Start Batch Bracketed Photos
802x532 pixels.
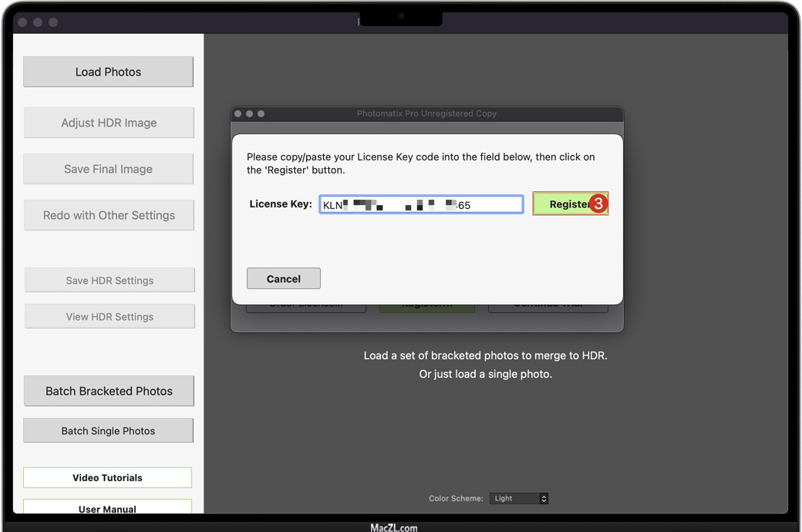[x=109, y=392]
